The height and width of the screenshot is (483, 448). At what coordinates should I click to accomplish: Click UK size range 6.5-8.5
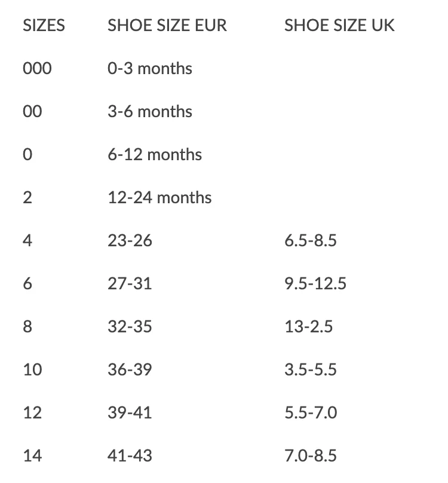[311, 241]
